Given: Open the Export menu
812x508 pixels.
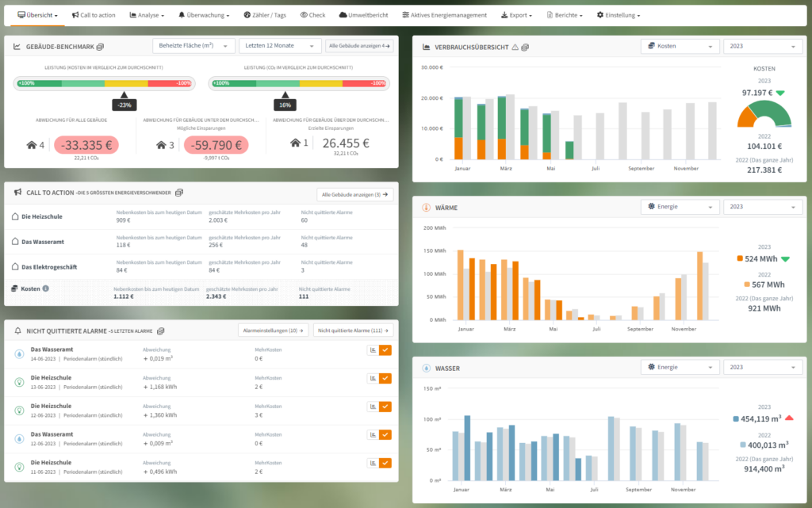Looking at the screenshot, I should tap(516, 15).
